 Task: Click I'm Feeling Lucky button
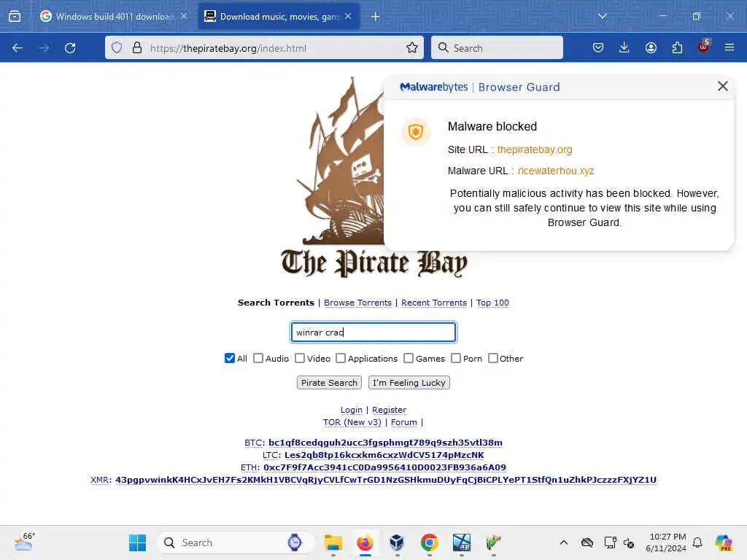pos(409,383)
